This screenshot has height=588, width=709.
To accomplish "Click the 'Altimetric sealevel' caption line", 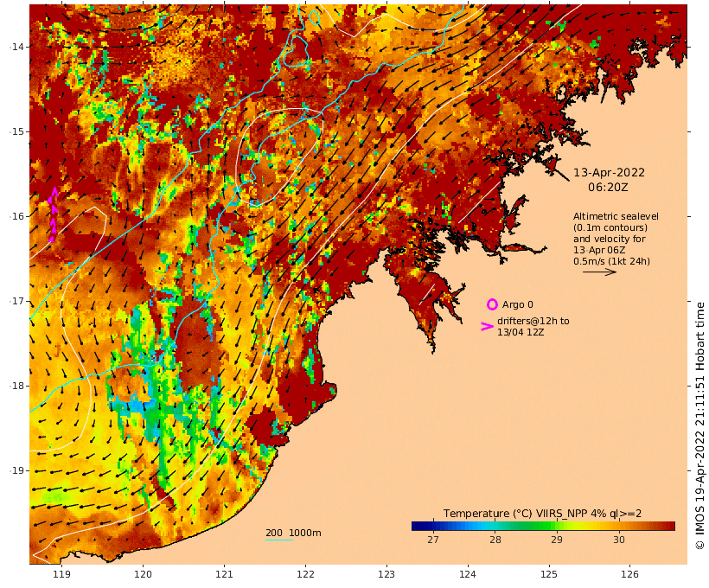I will coord(616,217).
